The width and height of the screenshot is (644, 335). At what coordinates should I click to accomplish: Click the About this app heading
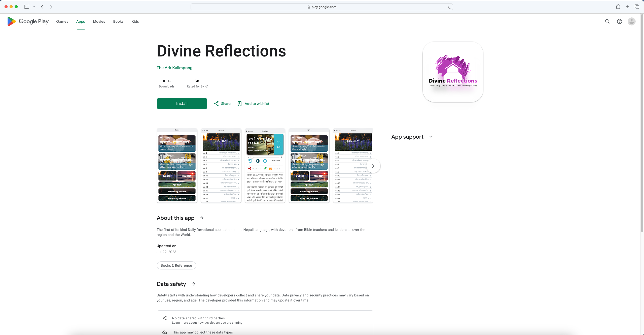pos(175,218)
